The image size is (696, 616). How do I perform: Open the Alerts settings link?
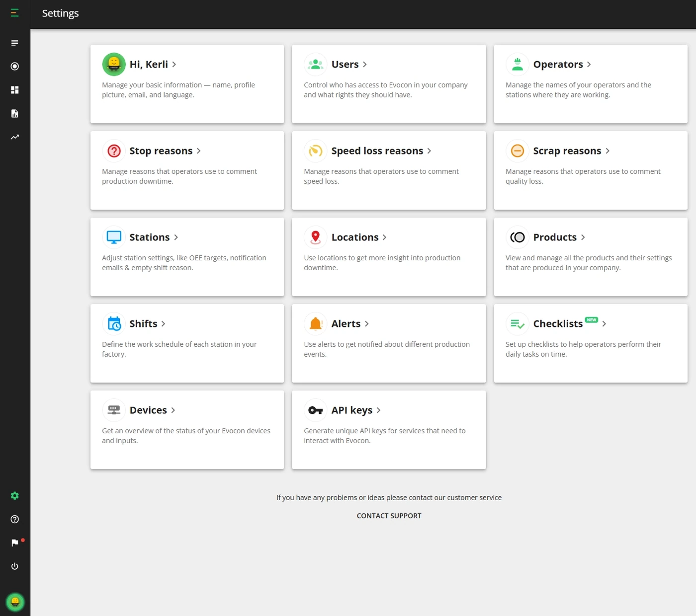pos(346,324)
